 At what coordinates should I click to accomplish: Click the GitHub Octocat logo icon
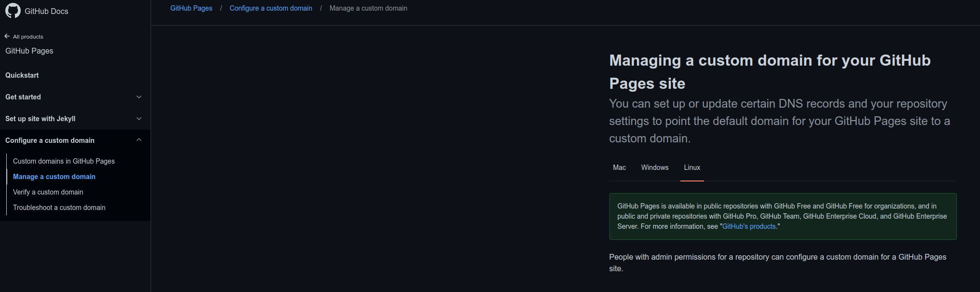(13, 11)
